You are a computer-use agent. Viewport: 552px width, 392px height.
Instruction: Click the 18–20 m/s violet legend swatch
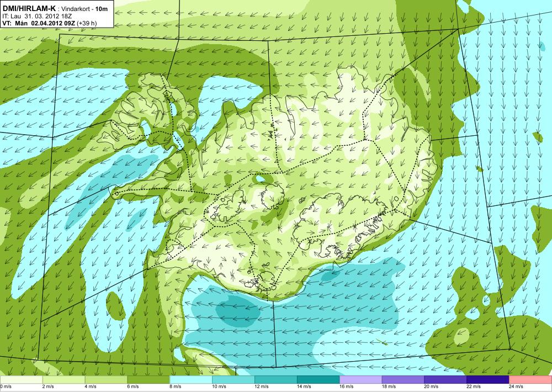pos(403,380)
